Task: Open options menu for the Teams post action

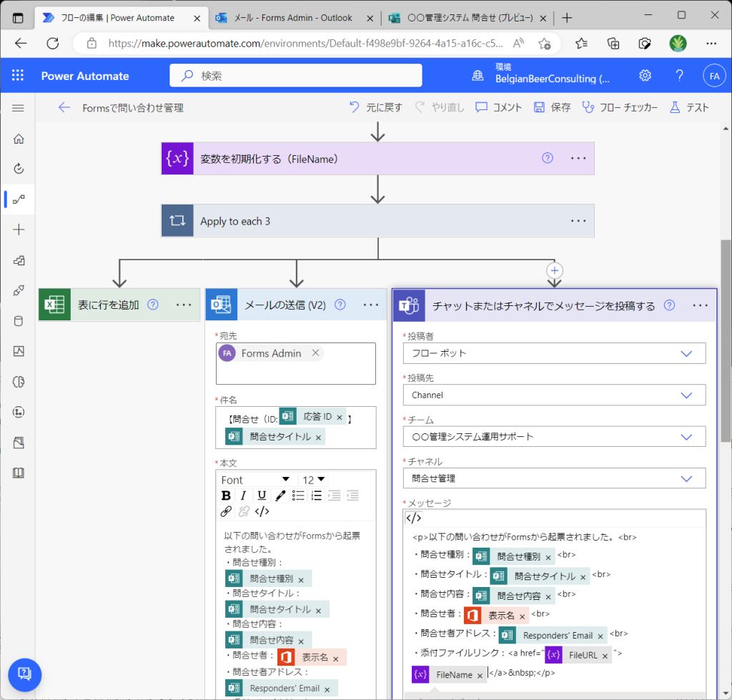Action: (x=700, y=305)
